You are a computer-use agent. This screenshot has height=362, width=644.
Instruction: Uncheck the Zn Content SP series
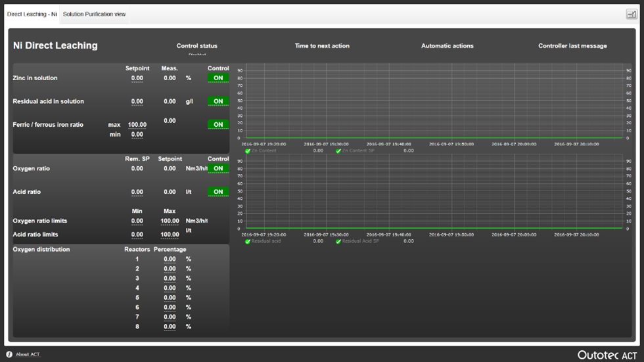pyautogui.click(x=338, y=151)
